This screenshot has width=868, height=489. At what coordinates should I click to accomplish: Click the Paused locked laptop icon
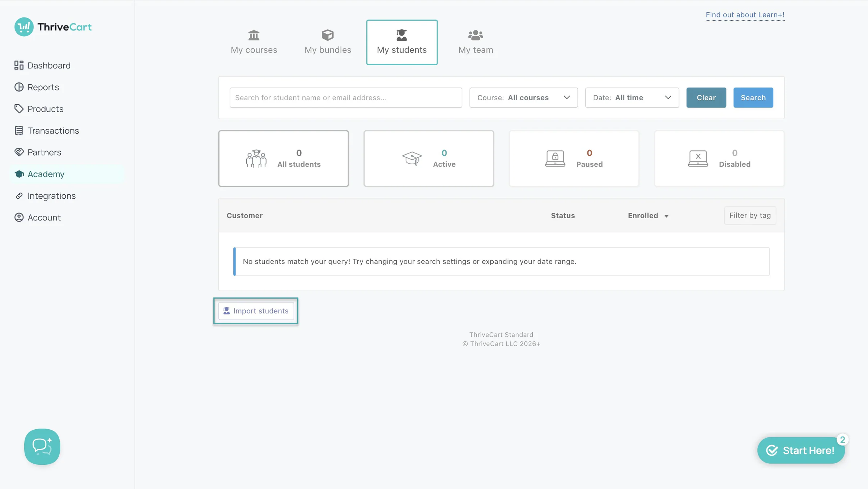tap(555, 159)
